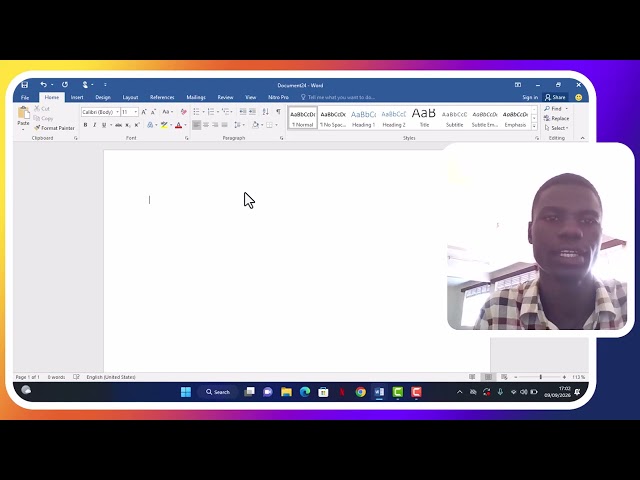Click the Paste clipboard icon
This screenshot has height=480, width=640.
(x=23, y=113)
